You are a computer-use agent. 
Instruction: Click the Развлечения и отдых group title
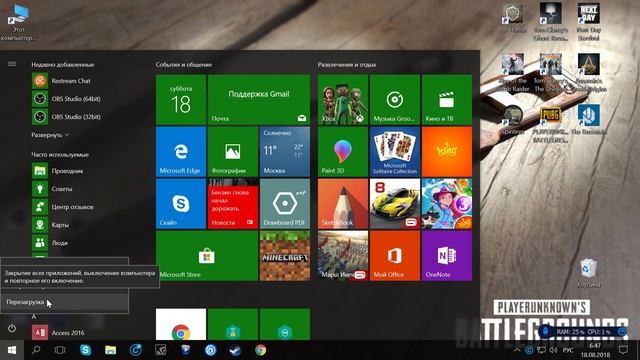[347, 64]
